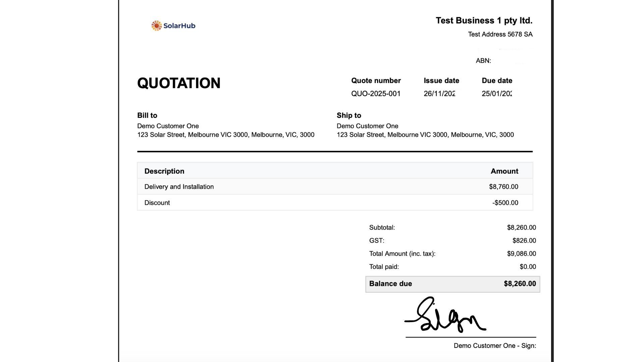Click the 'Balance due' label
Image resolution: width=644 pixels, height=362 pixels.
click(x=390, y=284)
